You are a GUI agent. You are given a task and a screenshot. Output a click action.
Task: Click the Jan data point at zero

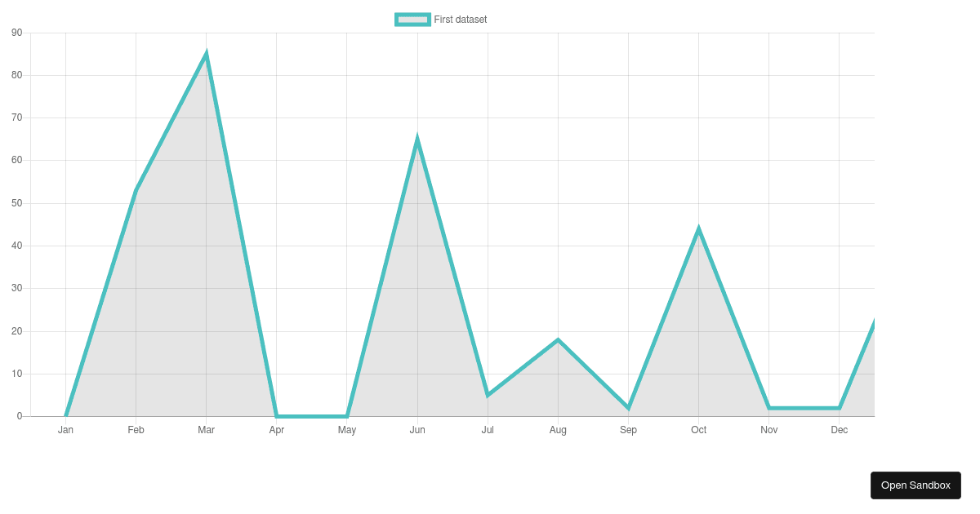[x=65, y=416]
